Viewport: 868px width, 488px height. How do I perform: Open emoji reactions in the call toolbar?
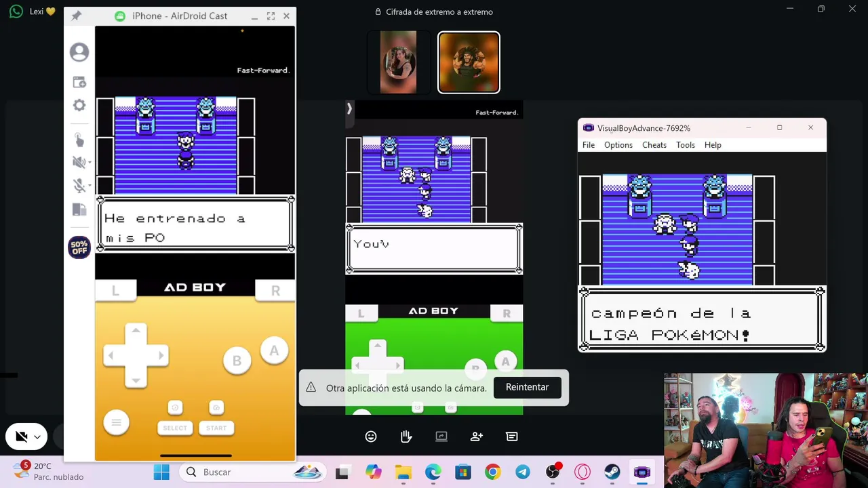371,436
